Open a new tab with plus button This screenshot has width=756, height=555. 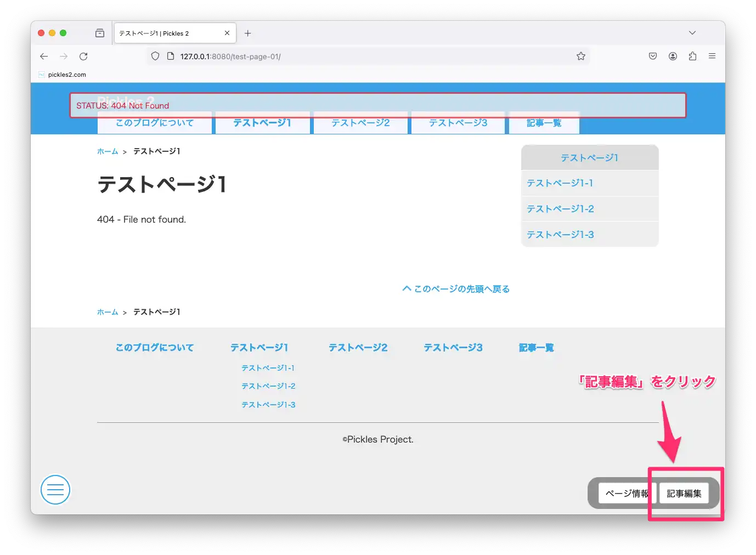[248, 33]
